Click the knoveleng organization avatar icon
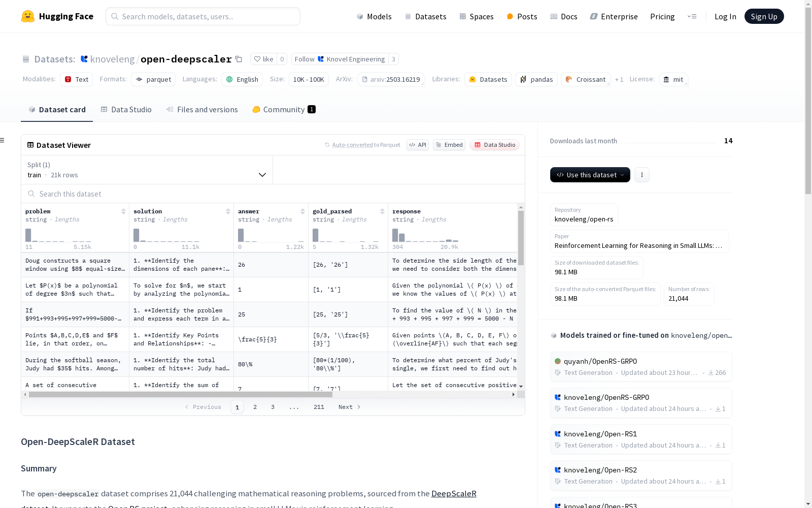Viewport: 812px width, 508px height. [x=84, y=59]
